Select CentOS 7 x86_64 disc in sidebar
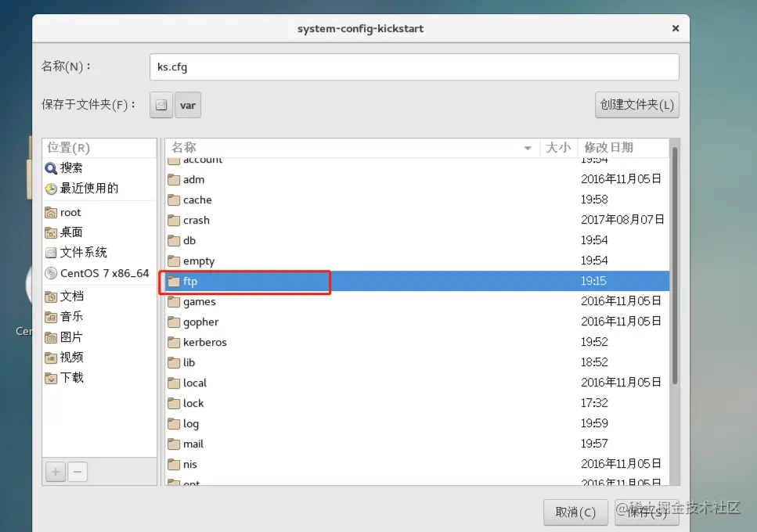This screenshot has width=757, height=532. (x=99, y=273)
